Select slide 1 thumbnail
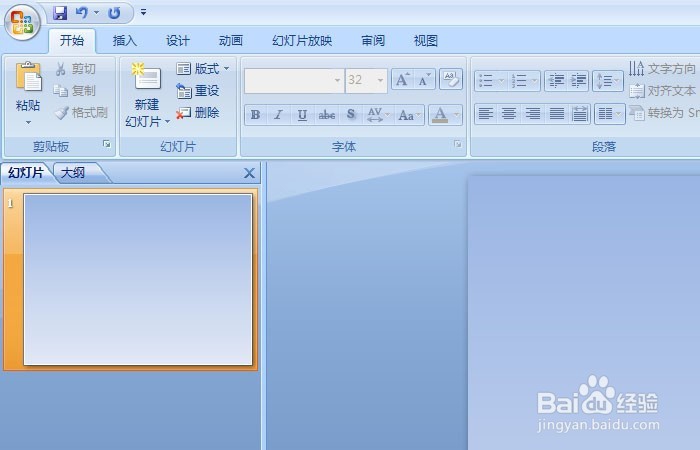Viewport: 700px width, 450px height. click(138, 279)
